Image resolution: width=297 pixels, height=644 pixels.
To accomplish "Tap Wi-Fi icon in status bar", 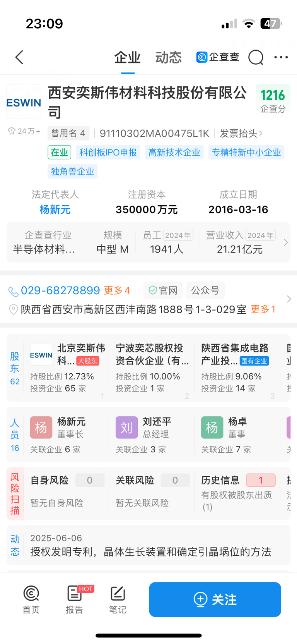I will (249, 24).
